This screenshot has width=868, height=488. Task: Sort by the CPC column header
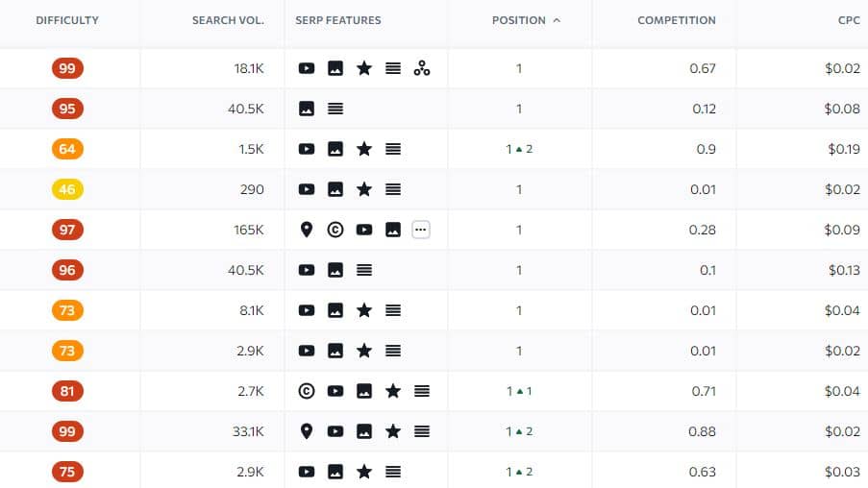(x=849, y=20)
